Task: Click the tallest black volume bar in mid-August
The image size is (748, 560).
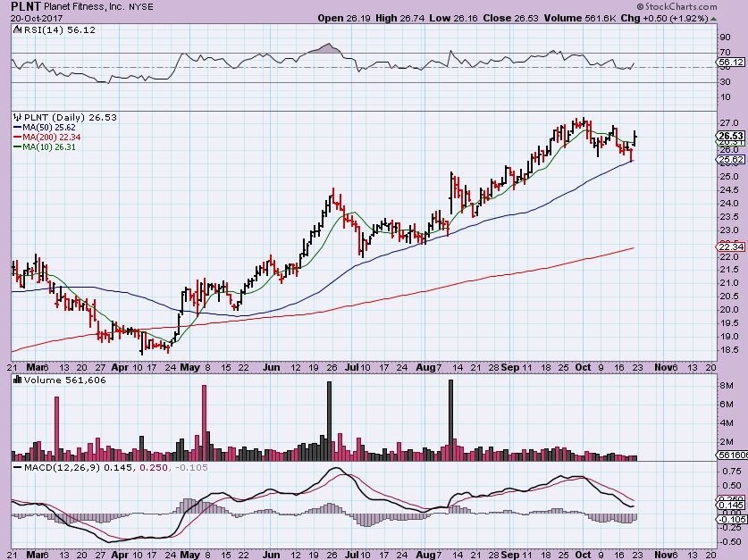Action: (450, 420)
